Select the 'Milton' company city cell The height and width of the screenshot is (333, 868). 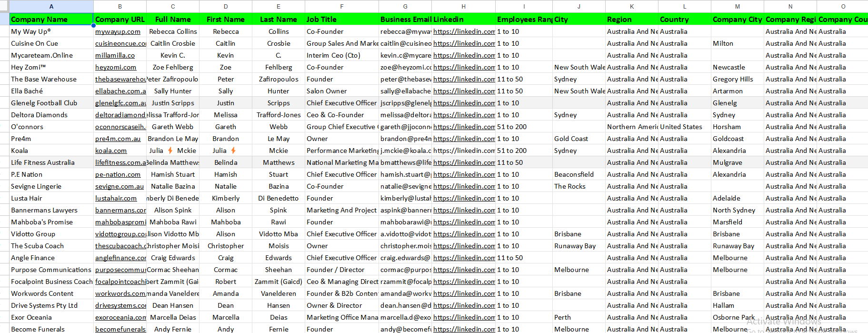738,43
